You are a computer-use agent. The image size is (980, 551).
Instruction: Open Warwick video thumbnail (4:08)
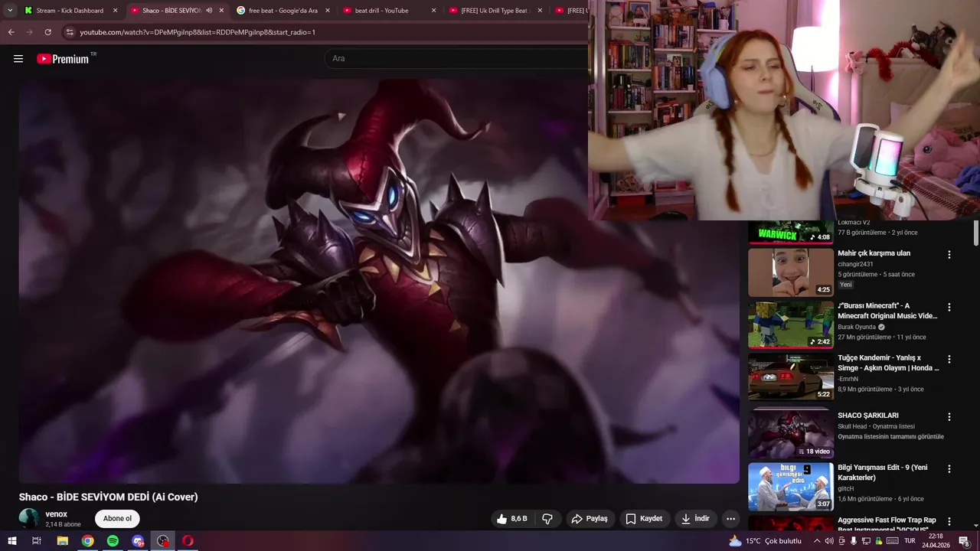(791, 232)
